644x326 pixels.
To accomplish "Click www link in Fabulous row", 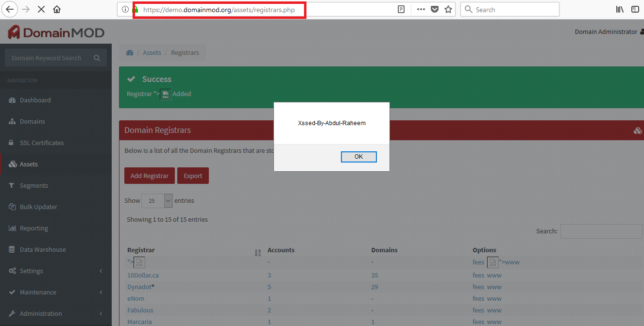I will tap(494, 310).
